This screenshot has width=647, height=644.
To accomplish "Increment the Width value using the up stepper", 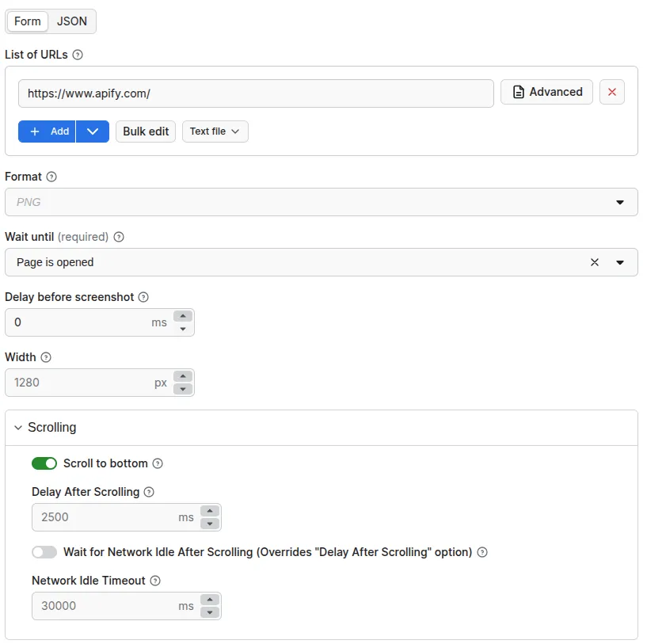I will click(183, 377).
